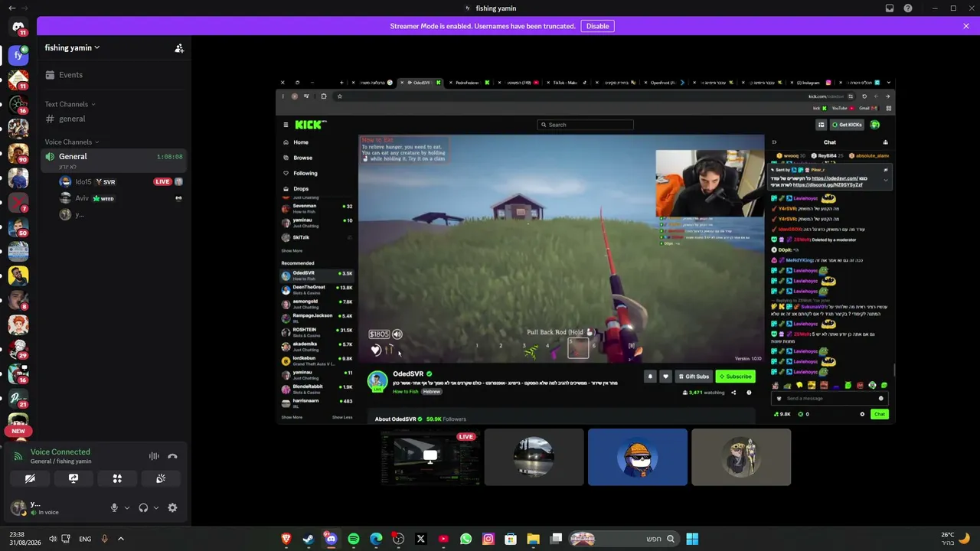
Task: Open the Events item
Action: [114, 75]
